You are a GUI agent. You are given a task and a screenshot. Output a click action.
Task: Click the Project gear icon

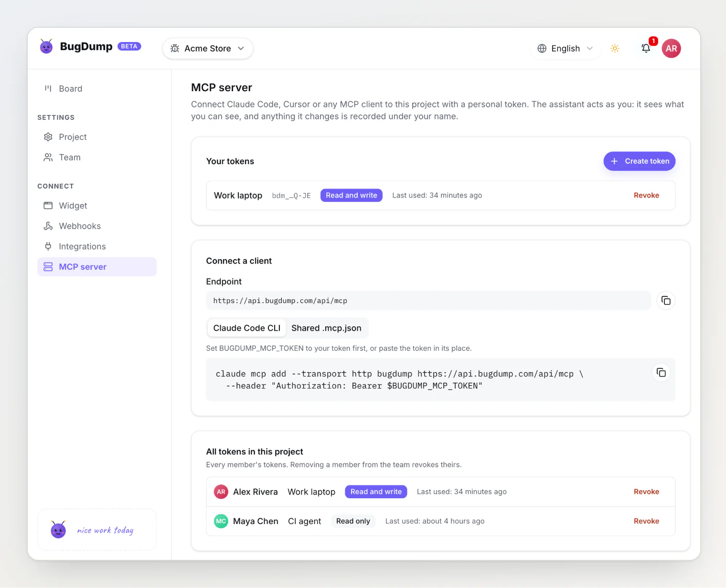(48, 137)
